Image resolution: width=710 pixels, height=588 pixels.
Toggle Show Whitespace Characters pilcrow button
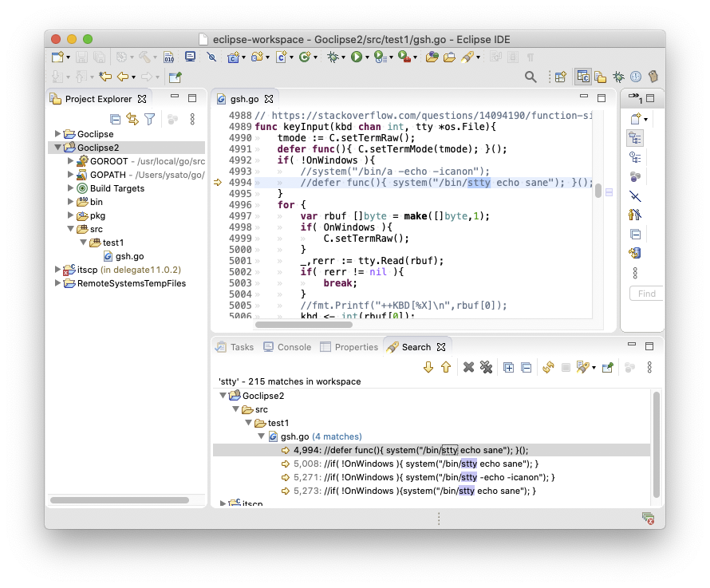(x=531, y=57)
